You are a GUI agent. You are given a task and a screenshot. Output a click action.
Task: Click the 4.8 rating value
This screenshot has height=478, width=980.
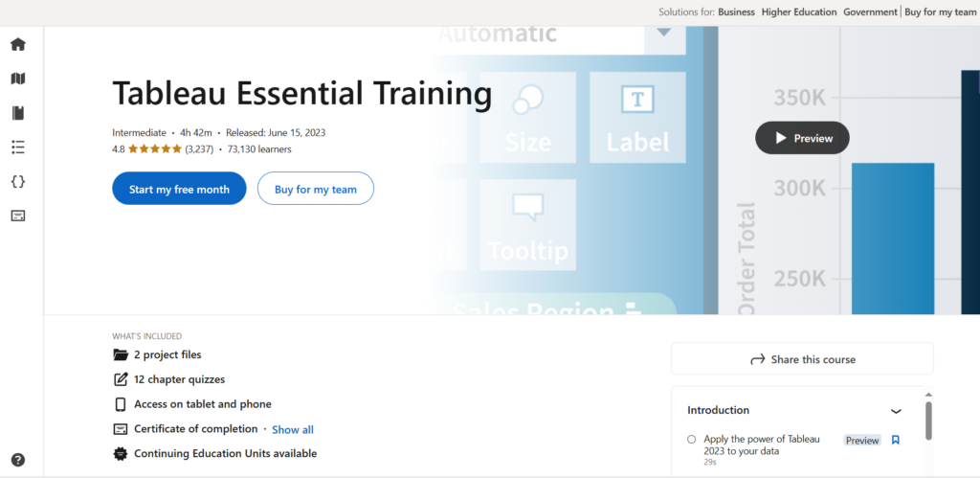tap(119, 148)
